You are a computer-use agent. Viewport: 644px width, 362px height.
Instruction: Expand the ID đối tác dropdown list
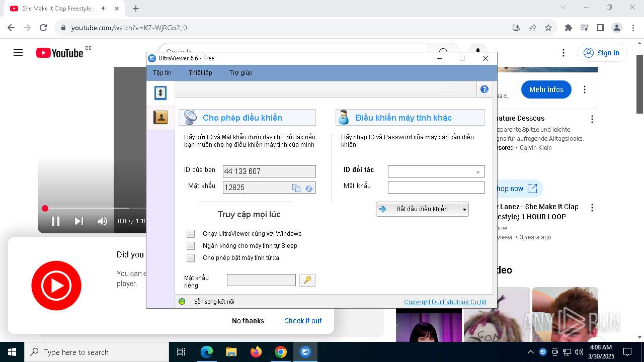[478, 172]
